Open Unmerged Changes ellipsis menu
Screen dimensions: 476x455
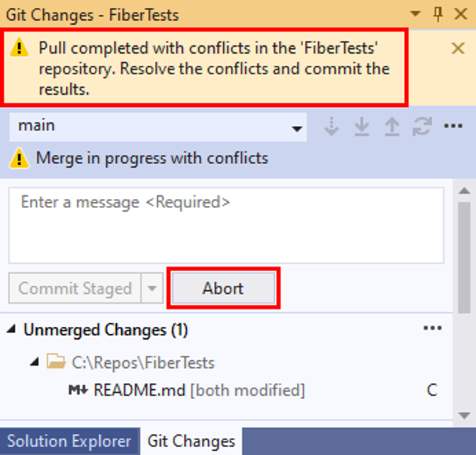[433, 328]
